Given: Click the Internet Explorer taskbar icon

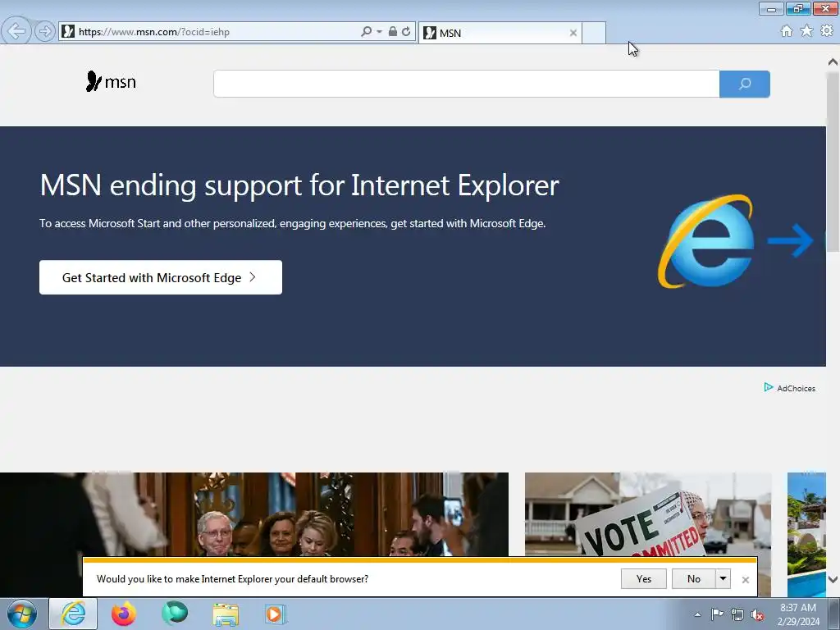Looking at the screenshot, I should pyautogui.click(x=73, y=614).
